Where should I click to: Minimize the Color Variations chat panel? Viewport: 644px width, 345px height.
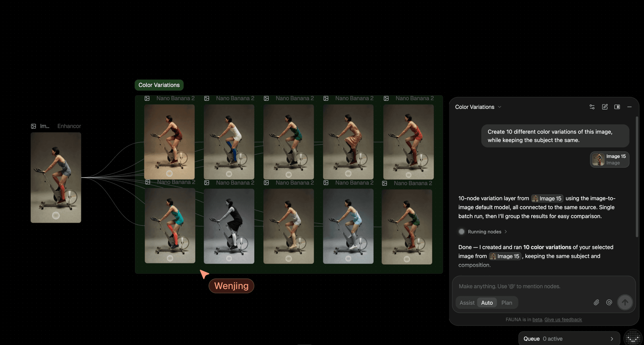click(630, 107)
